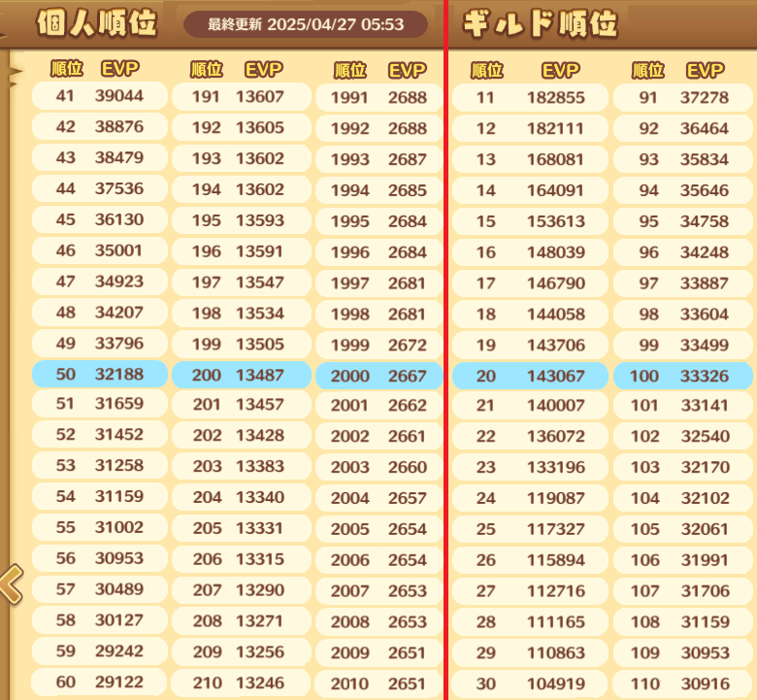Screen dimensions: 757x700
Task: Click guild rank 11 row with 182855
Action: click(x=530, y=97)
